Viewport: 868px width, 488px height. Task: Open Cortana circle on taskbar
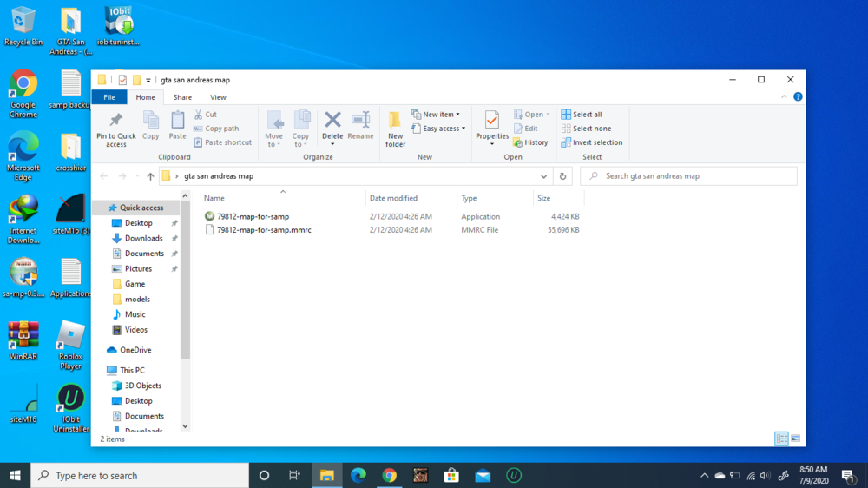[264, 475]
